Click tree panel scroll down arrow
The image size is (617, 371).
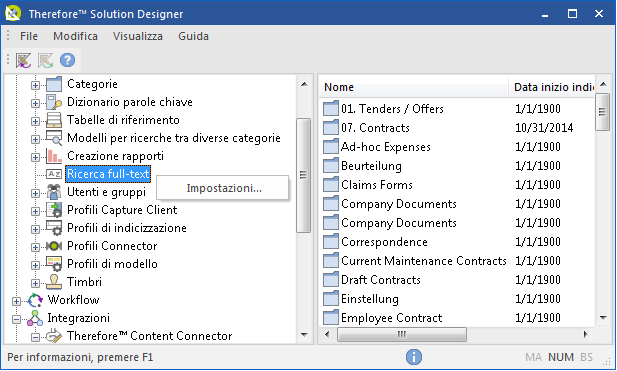tap(304, 335)
